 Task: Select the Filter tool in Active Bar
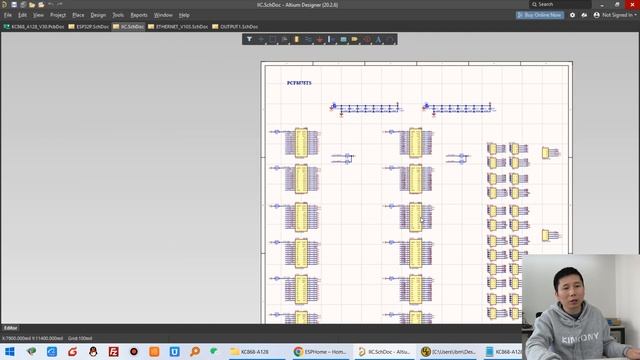249,40
